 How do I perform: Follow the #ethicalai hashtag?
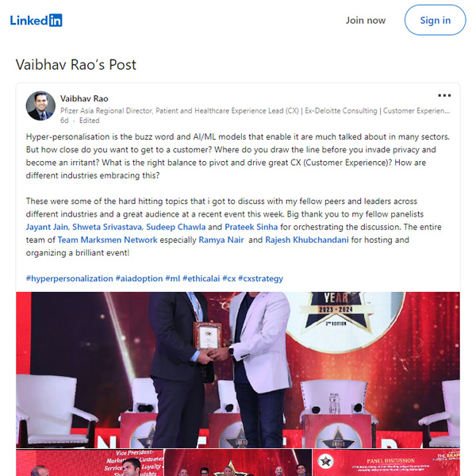click(201, 278)
